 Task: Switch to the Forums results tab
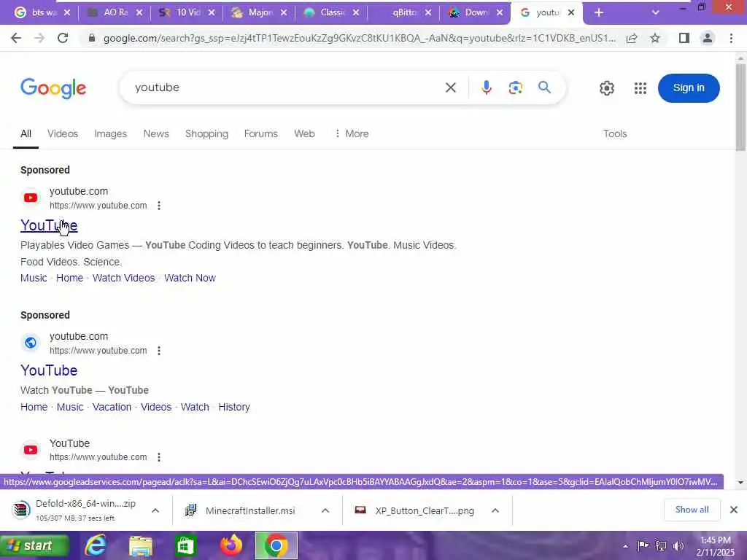261,134
